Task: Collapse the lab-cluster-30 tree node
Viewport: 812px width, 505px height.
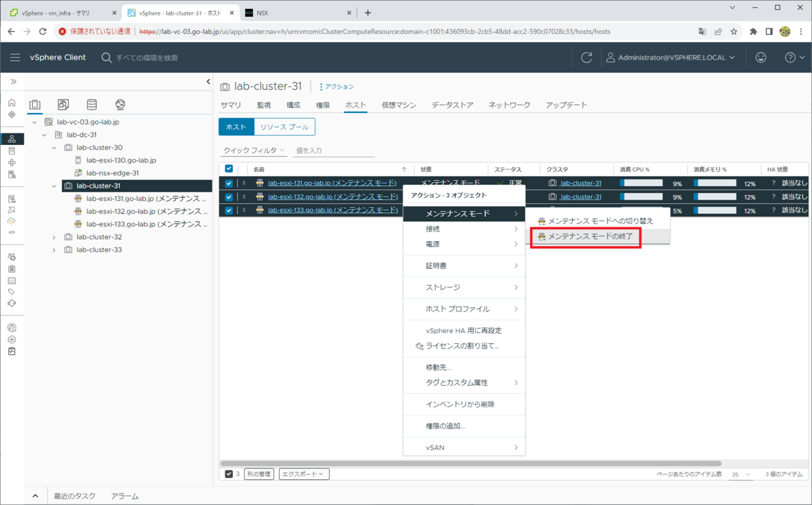Action: 55,148
